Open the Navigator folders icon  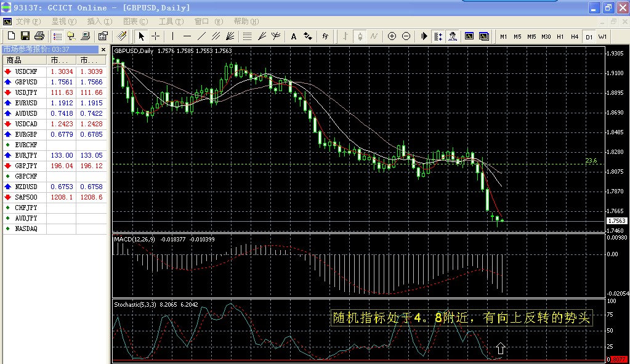(x=71, y=36)
